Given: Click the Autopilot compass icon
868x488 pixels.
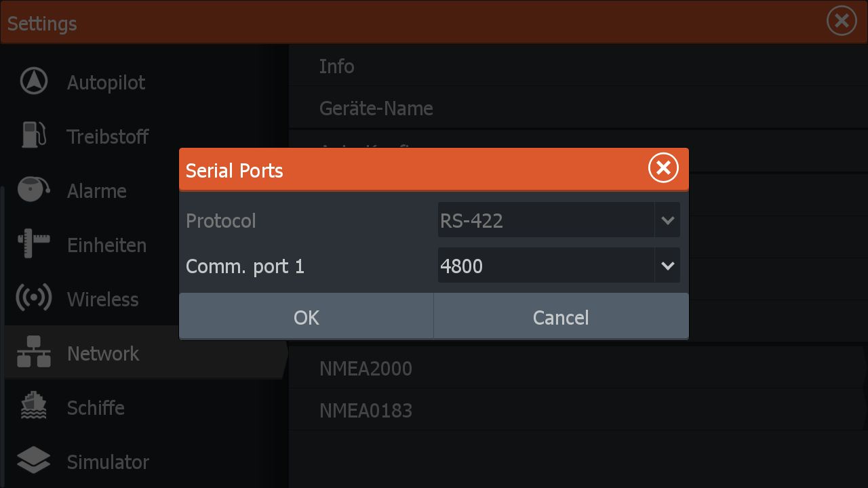Looking at the screenshot, I should pos(33,81).
